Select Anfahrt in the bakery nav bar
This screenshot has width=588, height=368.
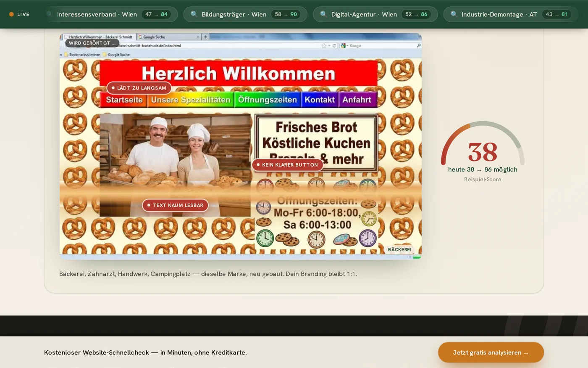click(357, 100)
